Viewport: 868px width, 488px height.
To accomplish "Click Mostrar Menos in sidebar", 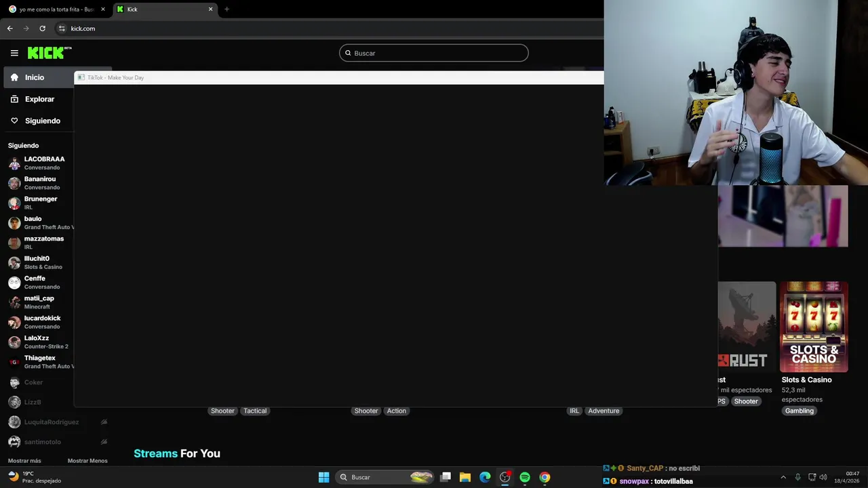I will click(87, 461).
